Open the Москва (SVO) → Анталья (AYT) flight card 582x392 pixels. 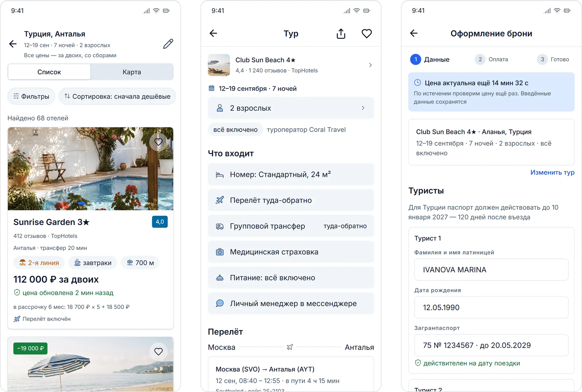[x=291, y=374]
